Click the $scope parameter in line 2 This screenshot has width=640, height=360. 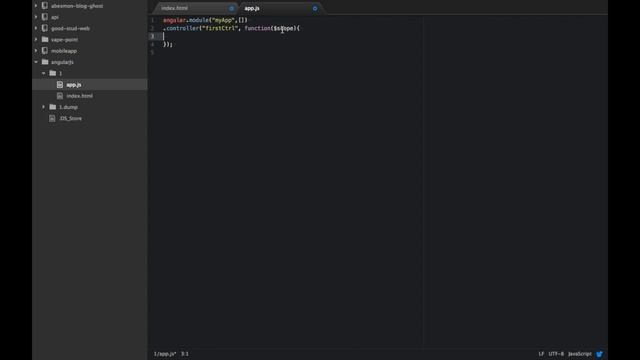click(x=284, y=28)
